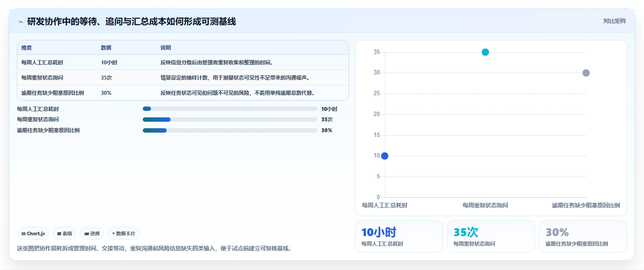Click the footer note starting 这张图把协作损耗
The width and height of the screenshot is (644, 270).
tap(154, 249)
